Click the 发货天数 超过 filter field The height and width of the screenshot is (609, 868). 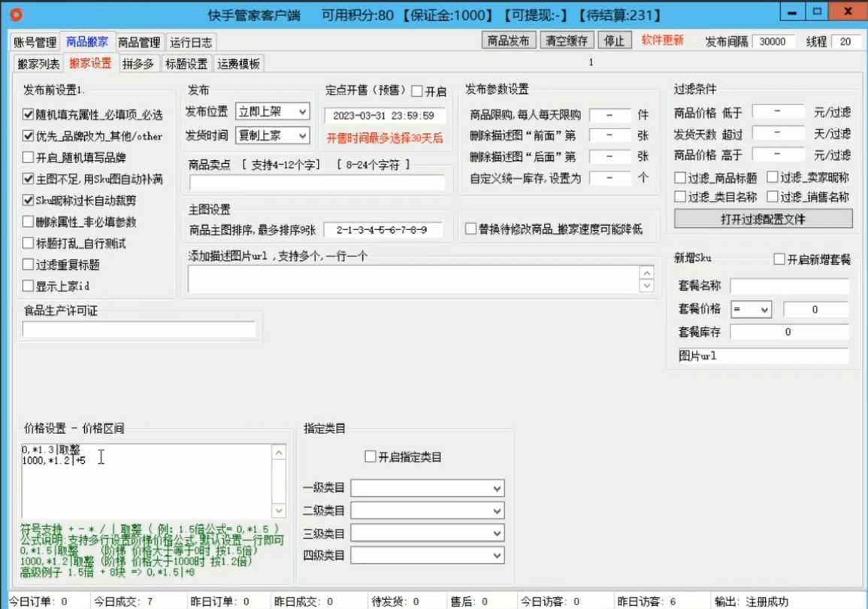[x=779, y=133]
